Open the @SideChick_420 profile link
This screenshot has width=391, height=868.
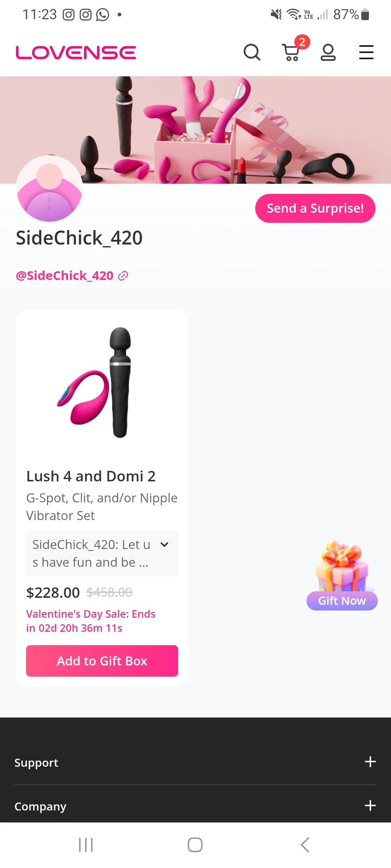(x=65, y=276)
